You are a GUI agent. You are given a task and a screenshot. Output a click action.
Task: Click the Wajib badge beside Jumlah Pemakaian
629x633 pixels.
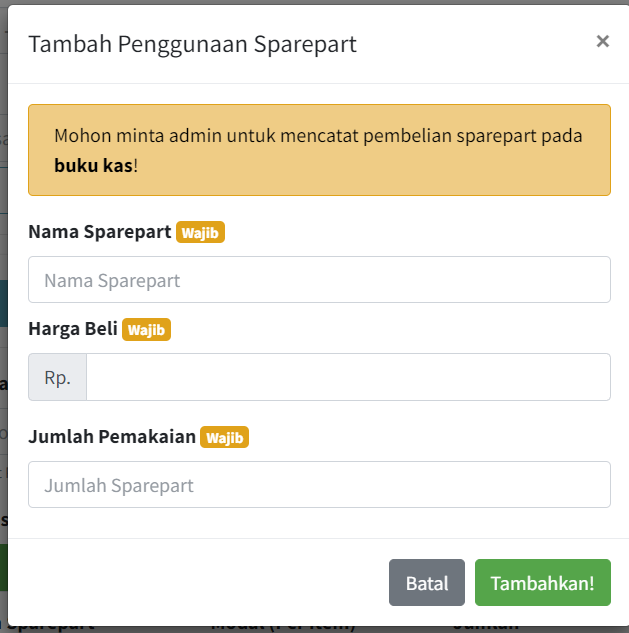point(224,437)
